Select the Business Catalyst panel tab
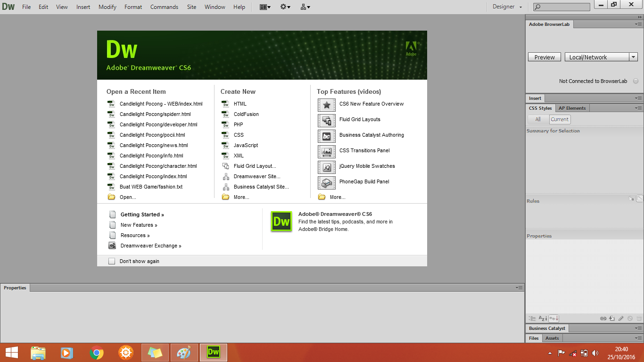 tap(547, 329)
